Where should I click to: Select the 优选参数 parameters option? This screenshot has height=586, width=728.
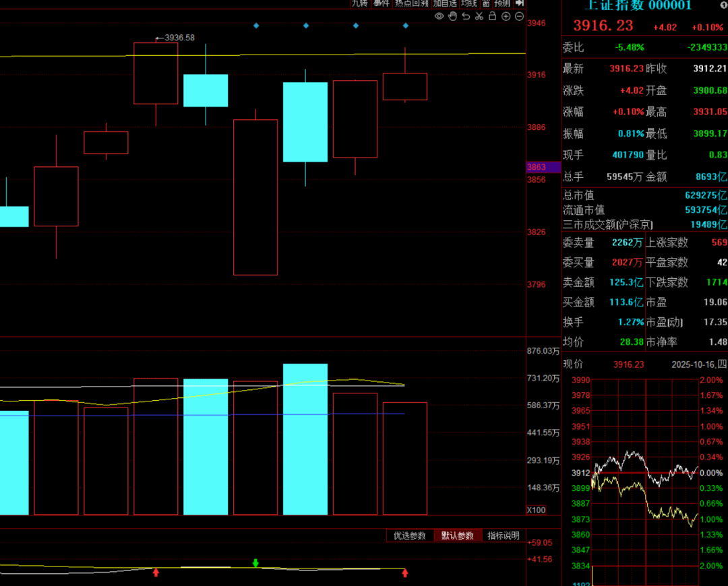click(x=410, y=536)
